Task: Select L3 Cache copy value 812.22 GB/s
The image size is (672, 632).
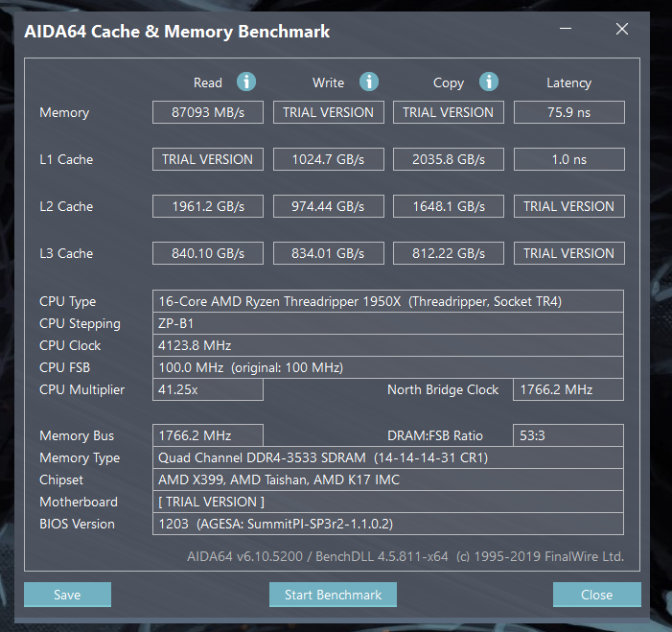Action: pyautogui.click(x=449, y=253)
